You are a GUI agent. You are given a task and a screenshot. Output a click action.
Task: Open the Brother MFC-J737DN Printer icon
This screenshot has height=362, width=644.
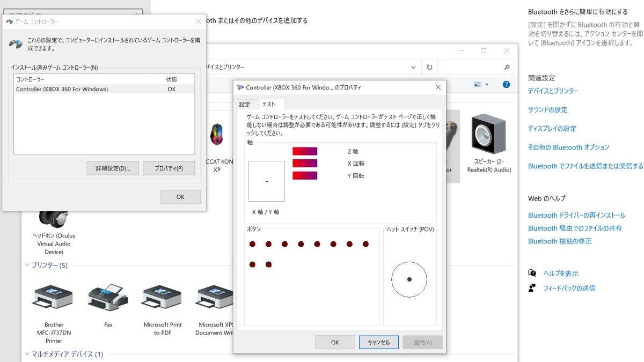click(54, 298)
